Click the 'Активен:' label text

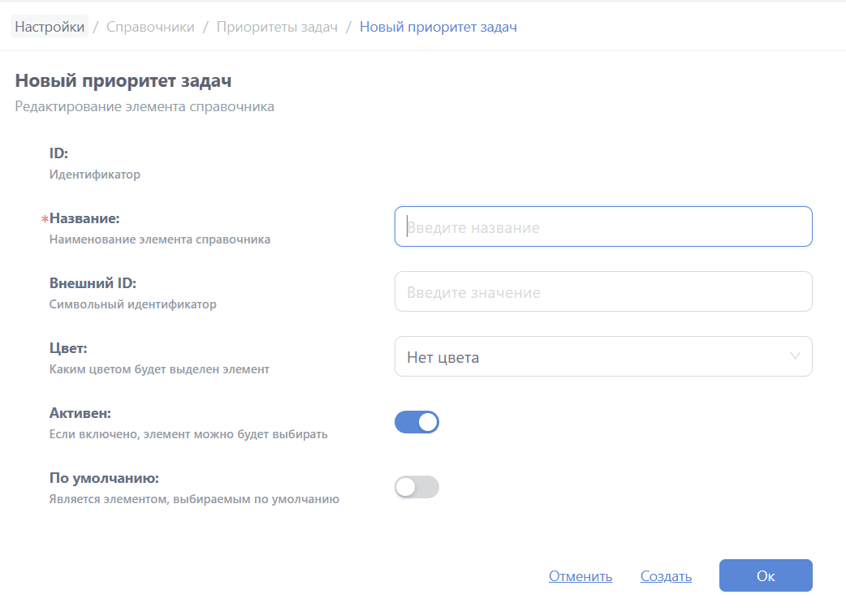(x=80, y=413)
